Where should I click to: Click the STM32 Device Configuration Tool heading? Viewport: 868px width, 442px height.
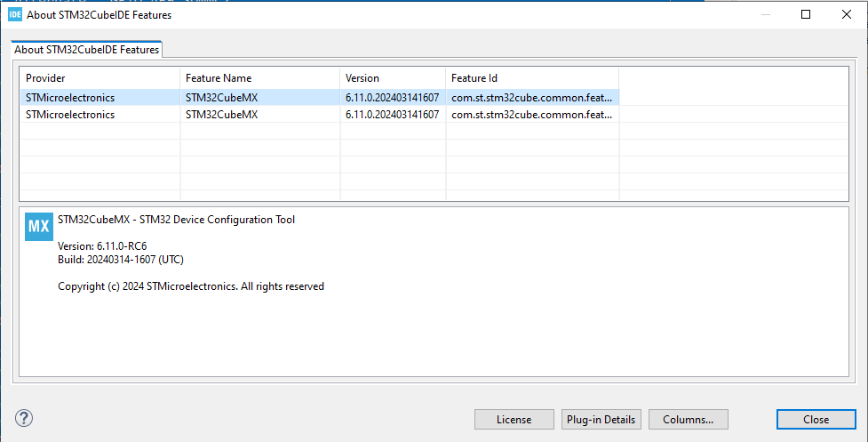tap(176, 220)
